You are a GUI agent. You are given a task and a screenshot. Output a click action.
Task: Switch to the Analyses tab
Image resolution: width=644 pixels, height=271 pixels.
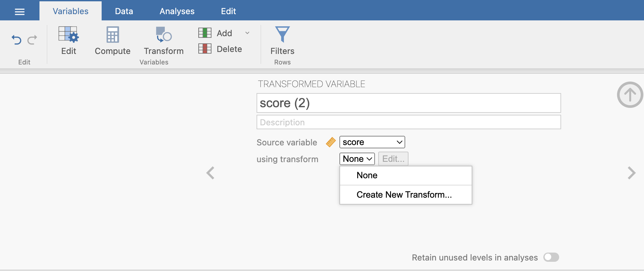(x=177, y=11)
